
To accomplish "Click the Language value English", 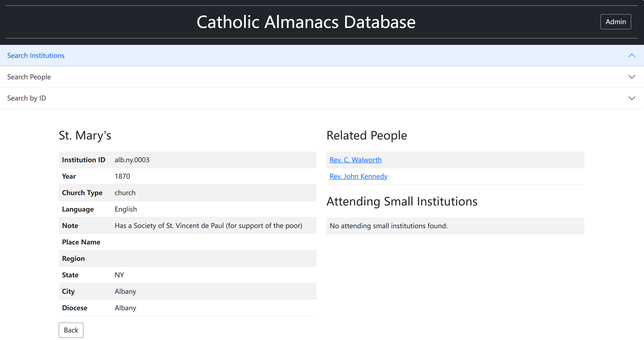I will (126, 209).
